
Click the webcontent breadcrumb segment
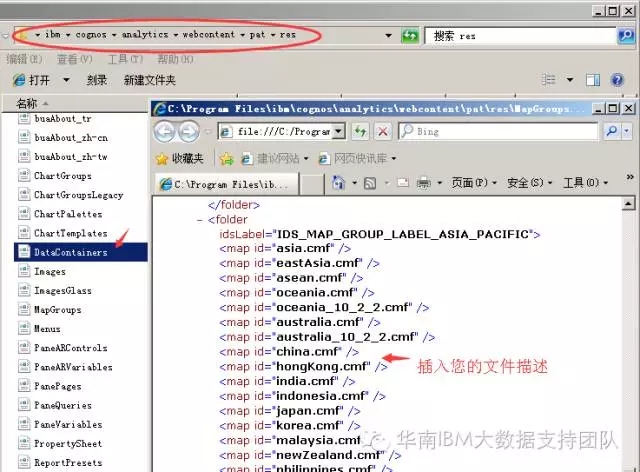pyautogui.click(x=209, y=35)
